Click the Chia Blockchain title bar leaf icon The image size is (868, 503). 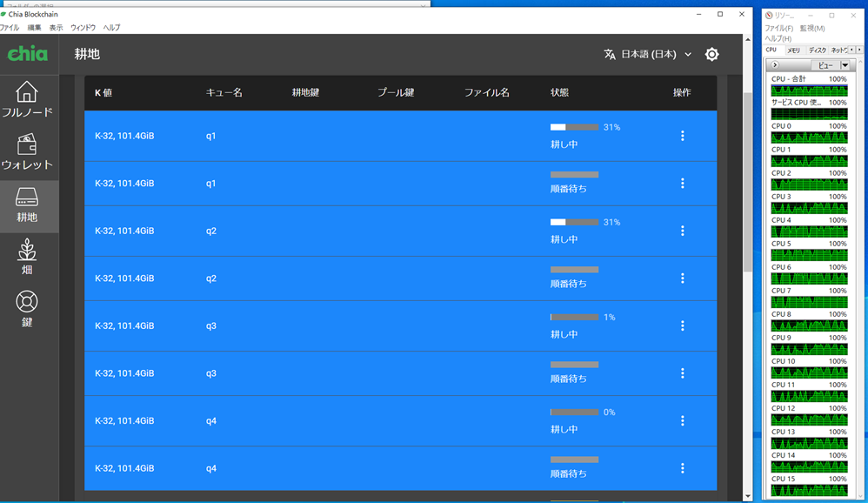coord(3,14)
